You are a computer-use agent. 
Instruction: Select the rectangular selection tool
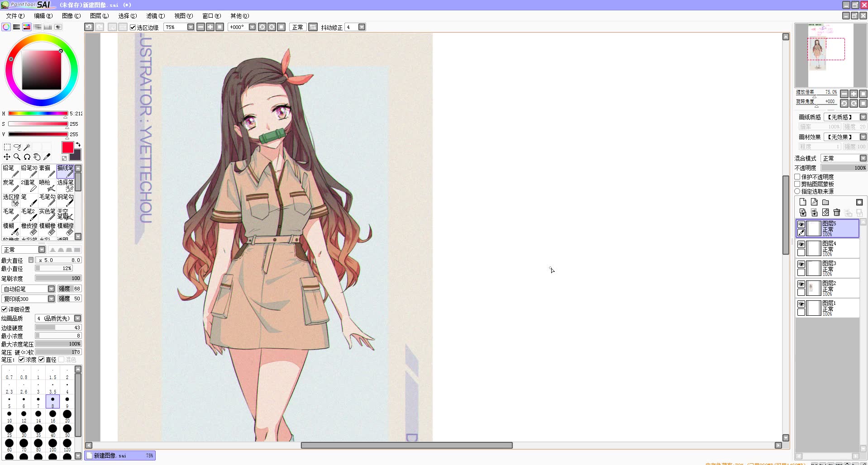click(x=7, y=147)
